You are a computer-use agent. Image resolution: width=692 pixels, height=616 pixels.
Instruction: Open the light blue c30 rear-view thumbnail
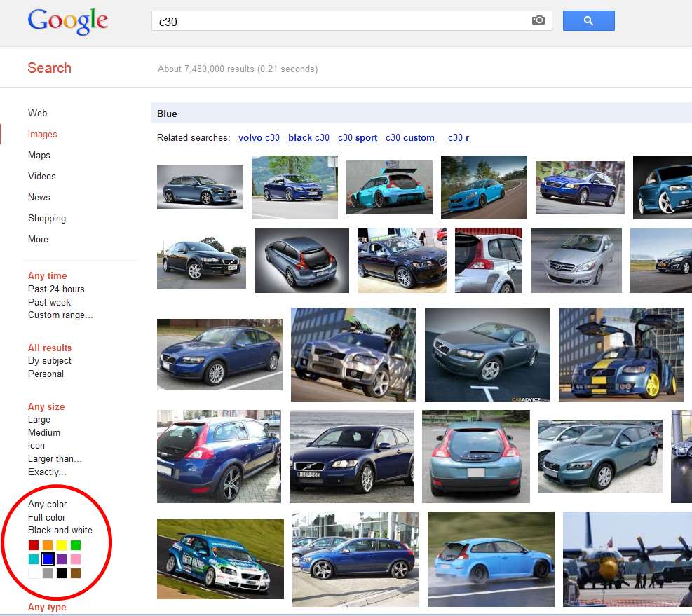tap(476, 456)
